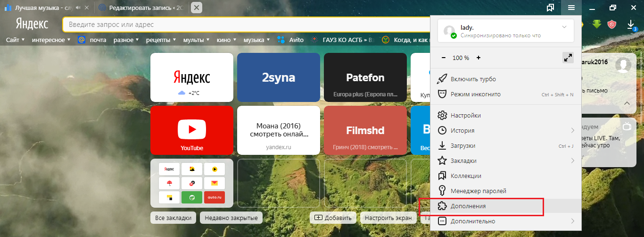Screen dimensions: 644x237
Task: Increase page zoom with plus button
Action: pyautogui.click(x=478, y=58)
